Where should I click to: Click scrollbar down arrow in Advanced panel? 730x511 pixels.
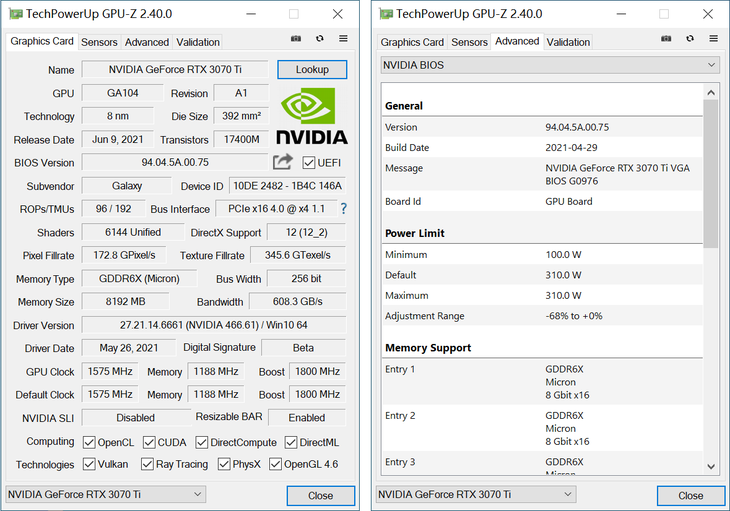(711, 466)
